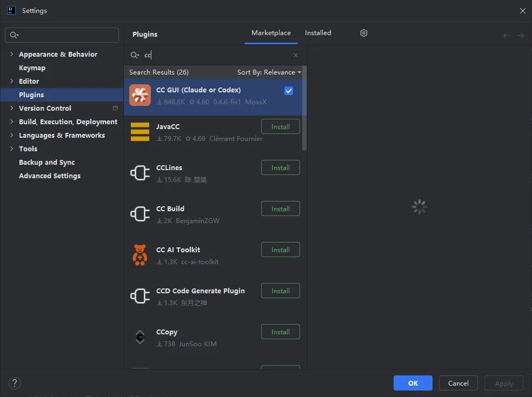Image resolution: width=532 pixels, height=397 pixels.
Task: Click the Apply button
Action: [503, 383]
